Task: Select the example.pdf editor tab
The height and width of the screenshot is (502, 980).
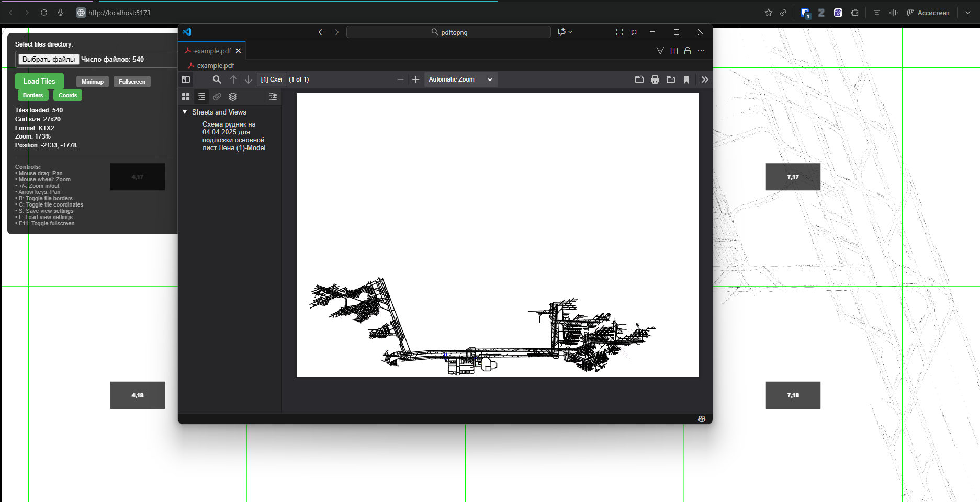Action: (212, 51)
